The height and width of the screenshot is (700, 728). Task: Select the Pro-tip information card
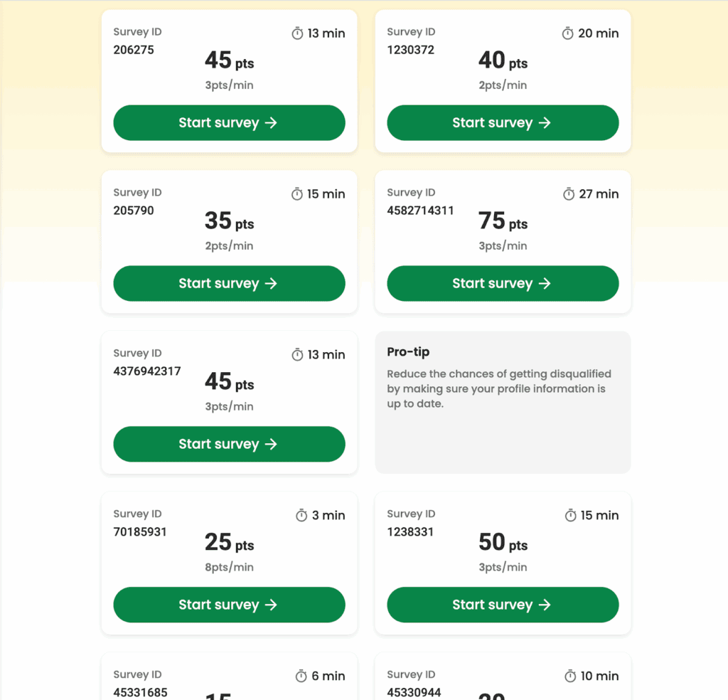(x=503, y=402)
